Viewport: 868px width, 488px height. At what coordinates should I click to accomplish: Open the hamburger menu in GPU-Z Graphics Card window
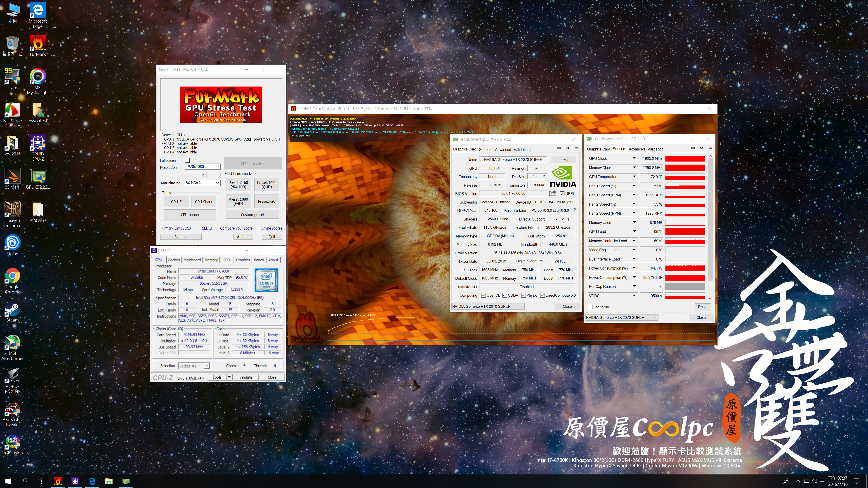pyautogui.click(x=576, y=148)
